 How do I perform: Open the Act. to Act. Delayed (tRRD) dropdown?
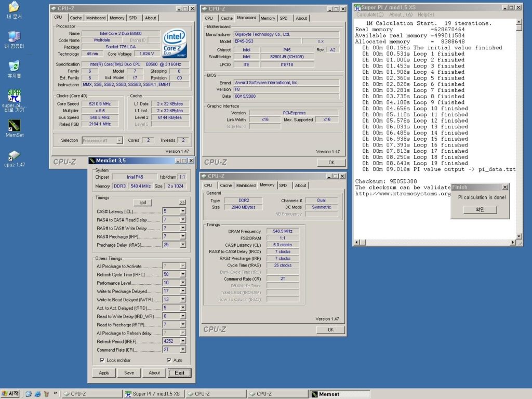pyautogui.click(x=183, y=308)
